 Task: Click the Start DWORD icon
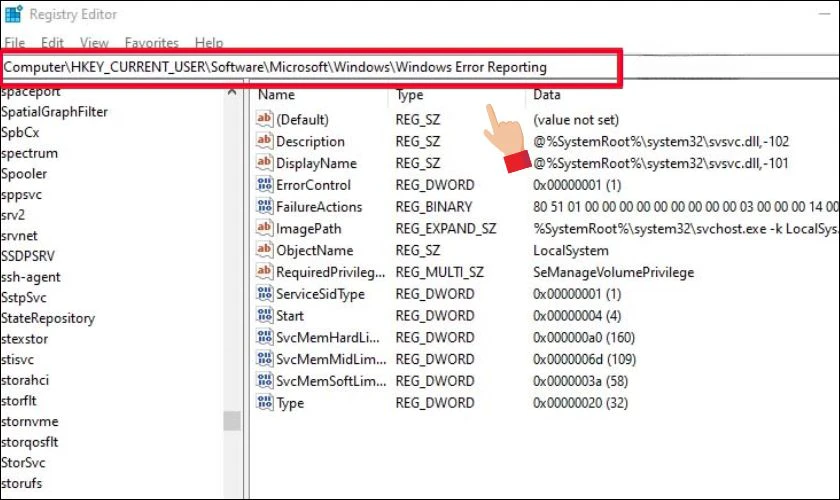click(x=265, y=315)
